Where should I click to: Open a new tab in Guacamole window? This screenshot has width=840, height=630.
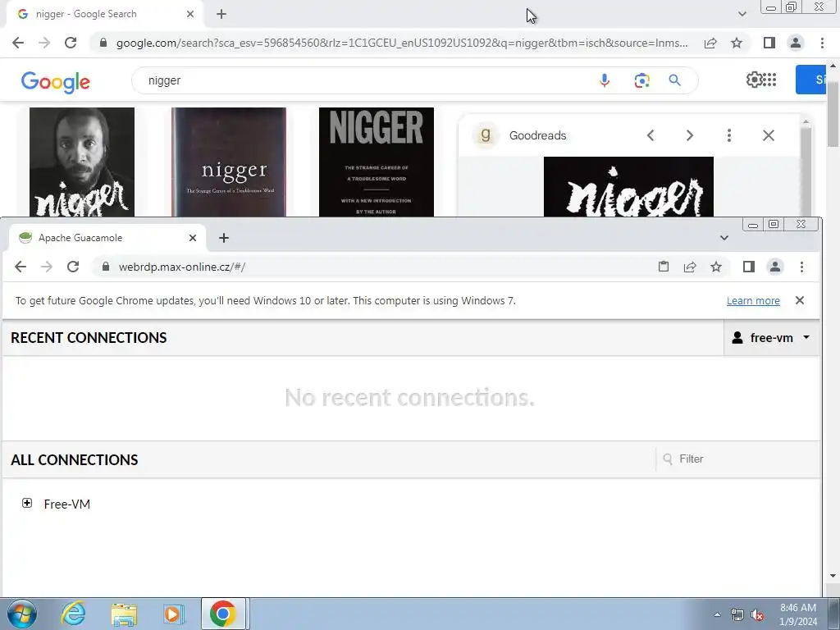pyautogui.click(x=224, y=238)
